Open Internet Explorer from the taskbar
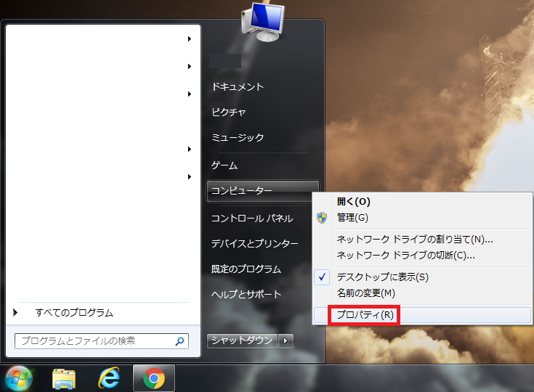The width and height of the screenshot is (534, 392). (x=109, y=378)
